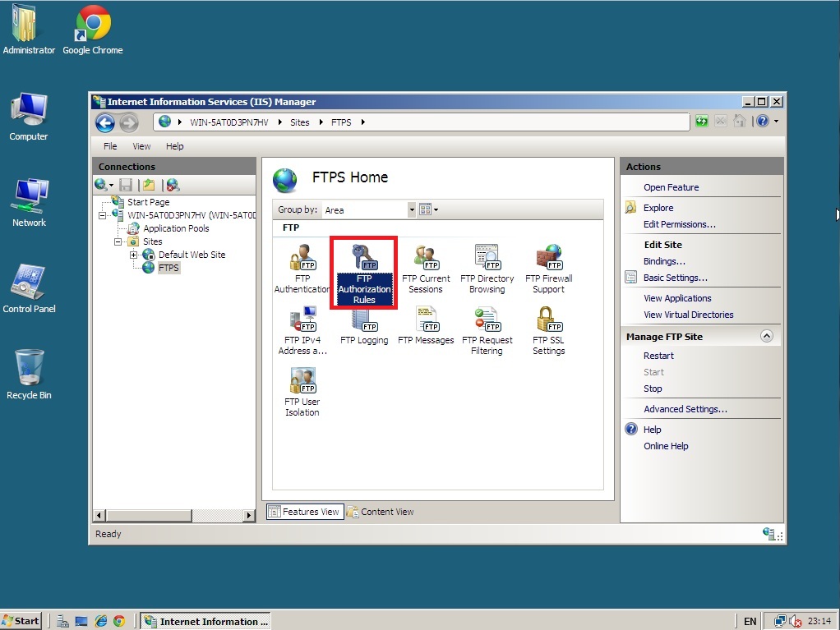Click Open Feature action
Image resolution: width=840 pixels, height=630 pixels.
[671, 187]
